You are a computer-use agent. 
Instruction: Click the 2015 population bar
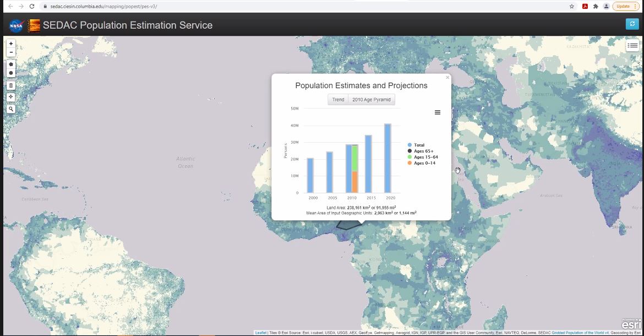(x=368, y=164)
